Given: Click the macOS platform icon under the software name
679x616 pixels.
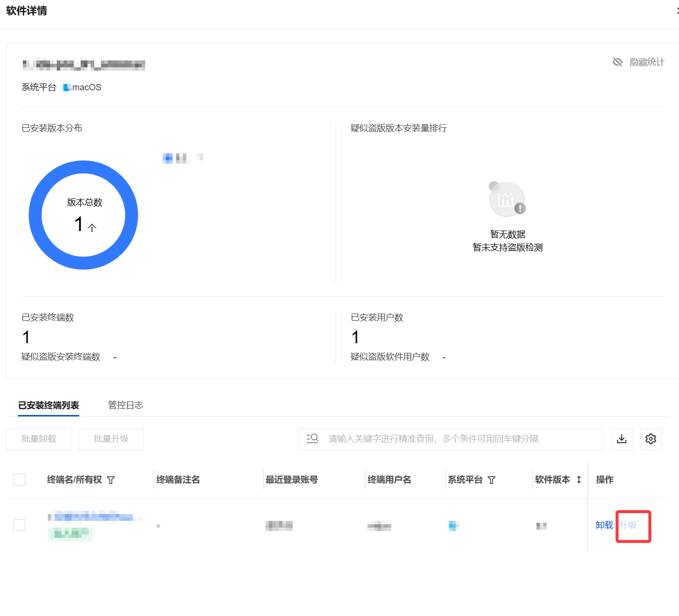Looking at the screenshot, I should [x=67, y=87].
